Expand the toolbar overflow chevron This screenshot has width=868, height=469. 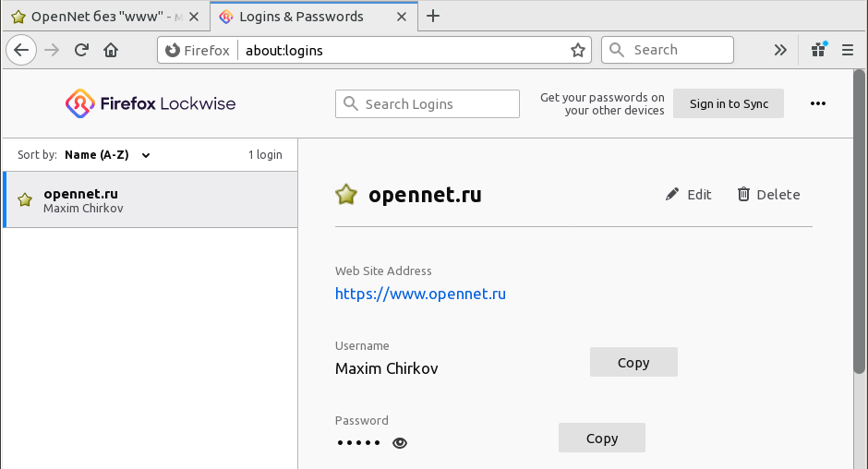click(x=780, y=50)
